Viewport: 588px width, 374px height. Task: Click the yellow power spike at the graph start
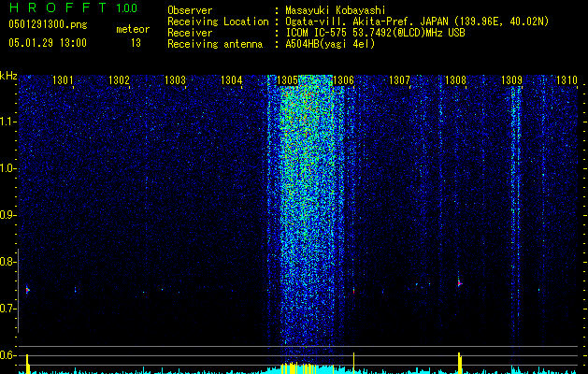[27, 364]
